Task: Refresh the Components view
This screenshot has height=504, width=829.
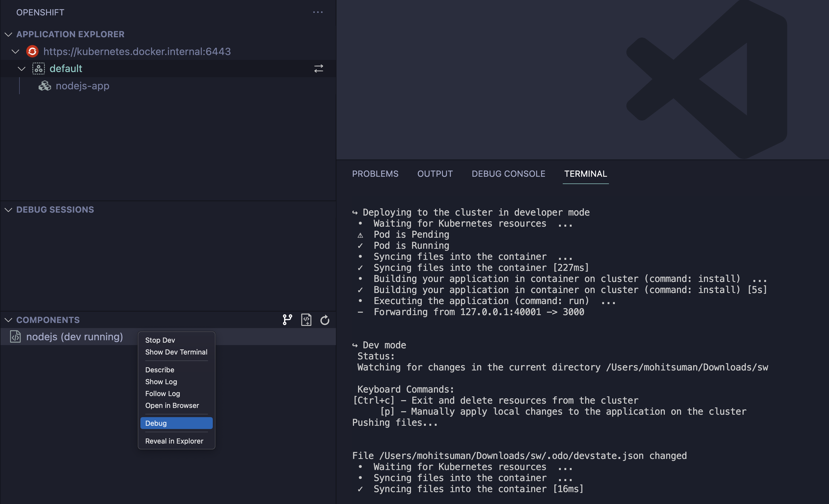Action: click(x=325, y=320)
